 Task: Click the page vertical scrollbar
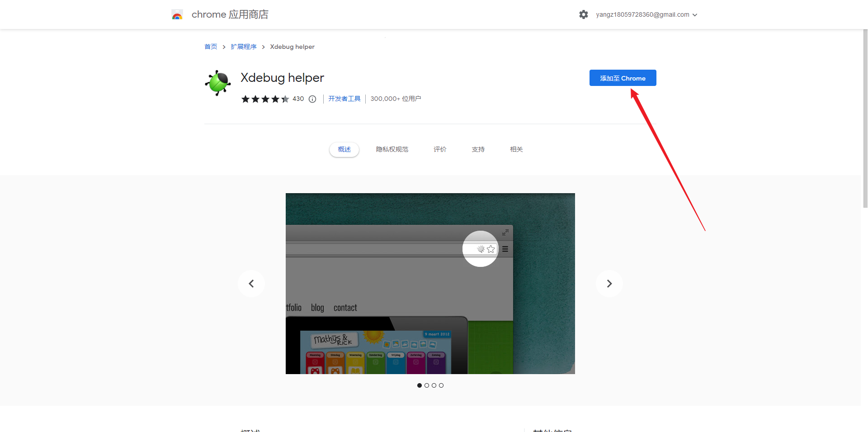point(865,119)
